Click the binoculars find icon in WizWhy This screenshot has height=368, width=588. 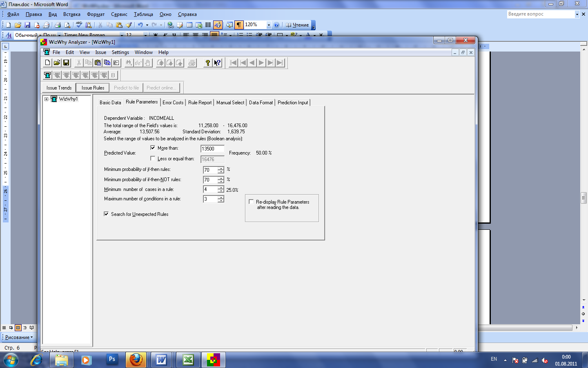tap(129, 63)
